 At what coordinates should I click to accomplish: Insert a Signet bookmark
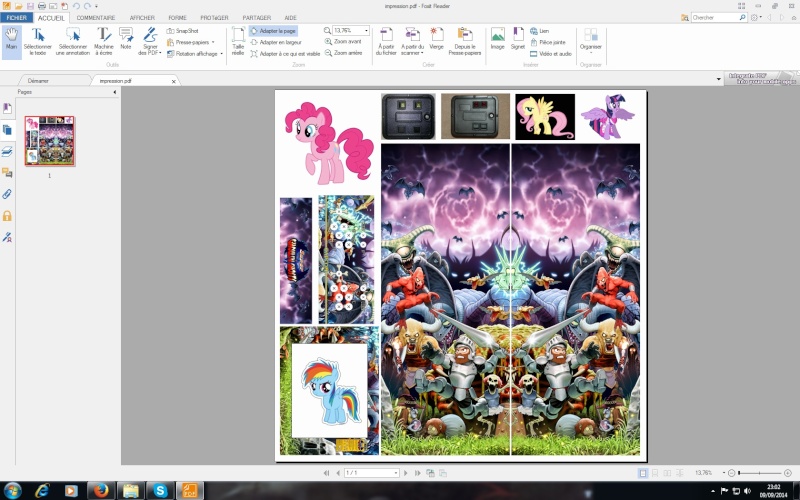[518, 39]
